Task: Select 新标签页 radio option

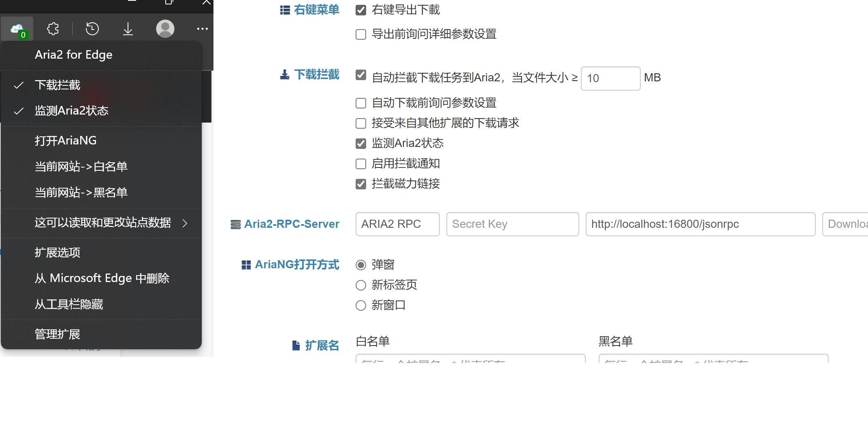Action: (x=360, y=285)
